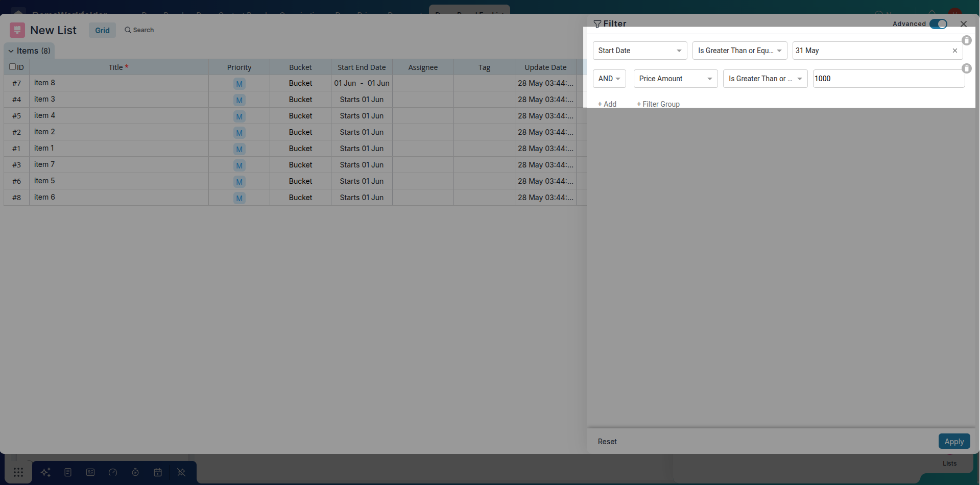Viewport: 980px width, 485px height.
Task: Click priority M badge for item 7
Action: [239, 165]
